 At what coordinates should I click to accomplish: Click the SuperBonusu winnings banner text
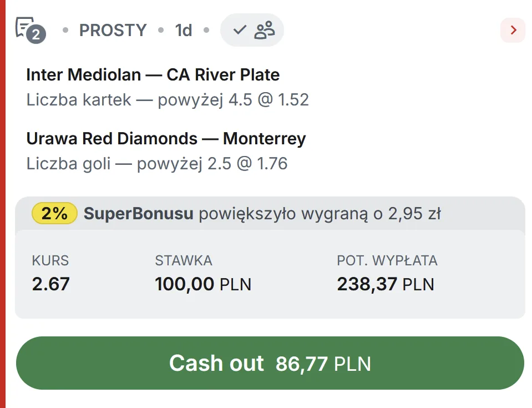click(x=262, y=214)
